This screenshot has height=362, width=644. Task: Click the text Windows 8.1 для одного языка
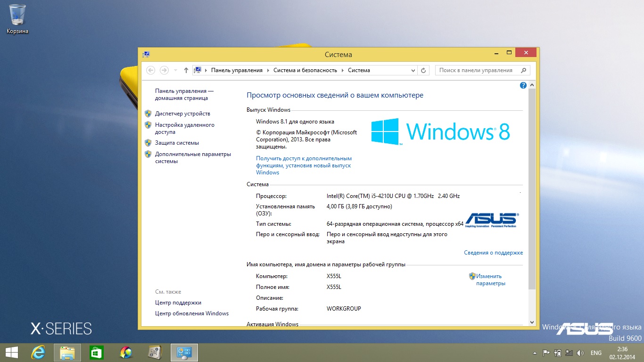point(295,122)
